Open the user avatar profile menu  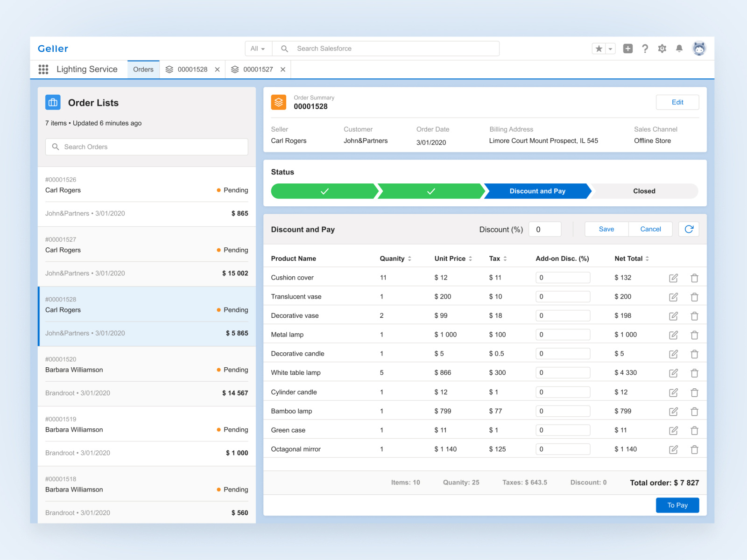click(x=699, y=49)
